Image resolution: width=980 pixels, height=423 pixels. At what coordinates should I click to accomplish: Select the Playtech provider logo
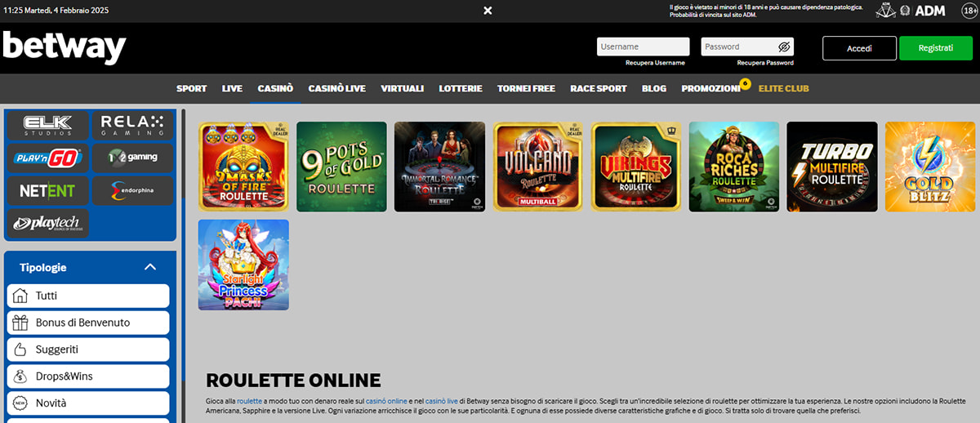click(47, 223)
